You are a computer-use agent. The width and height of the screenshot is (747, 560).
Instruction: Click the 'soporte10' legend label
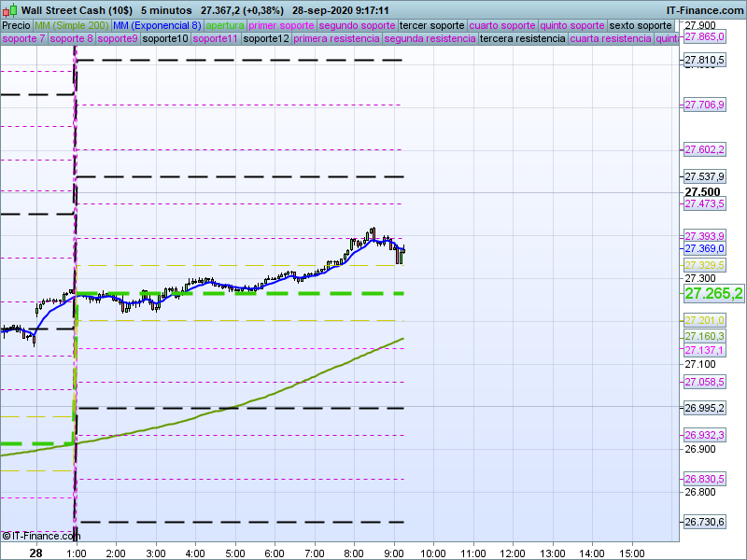pyautogui.click(x=167, y=39)
